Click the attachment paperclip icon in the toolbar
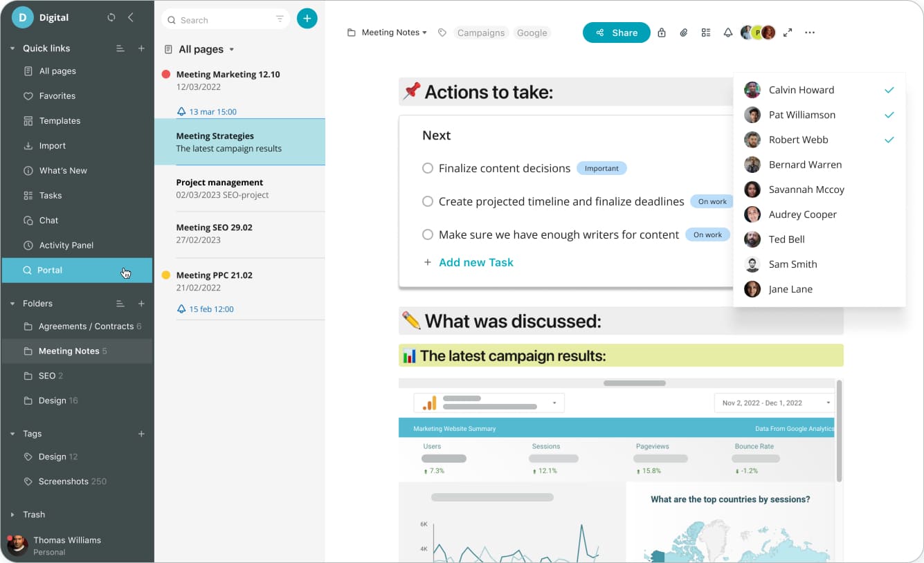Image resolution: width=924 pixels, height=563 pixels. [x=684, y=33]
